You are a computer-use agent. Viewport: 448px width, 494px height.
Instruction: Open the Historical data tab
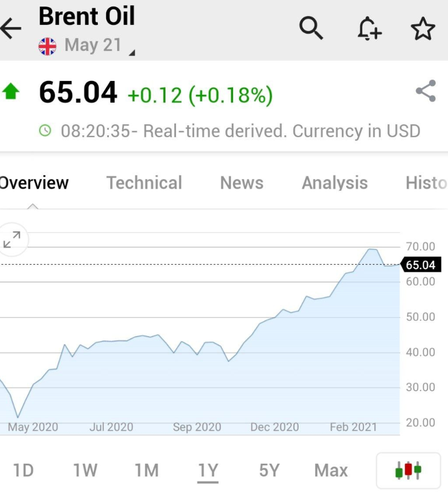pyautogui.click(x=427, y=183)
